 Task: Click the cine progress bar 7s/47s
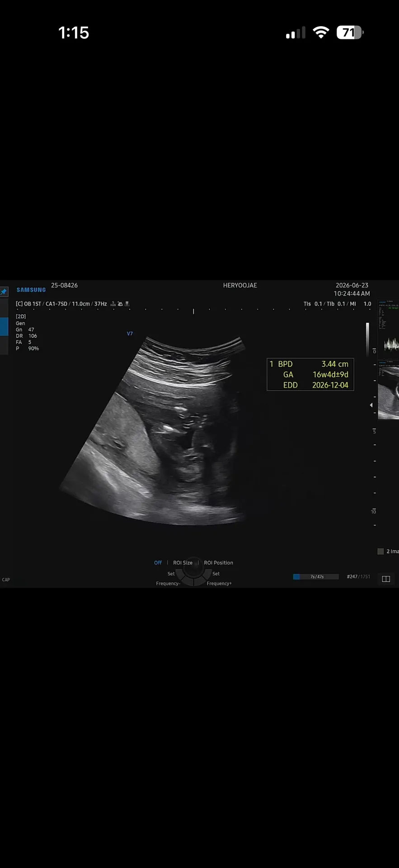tap(316, 576)
